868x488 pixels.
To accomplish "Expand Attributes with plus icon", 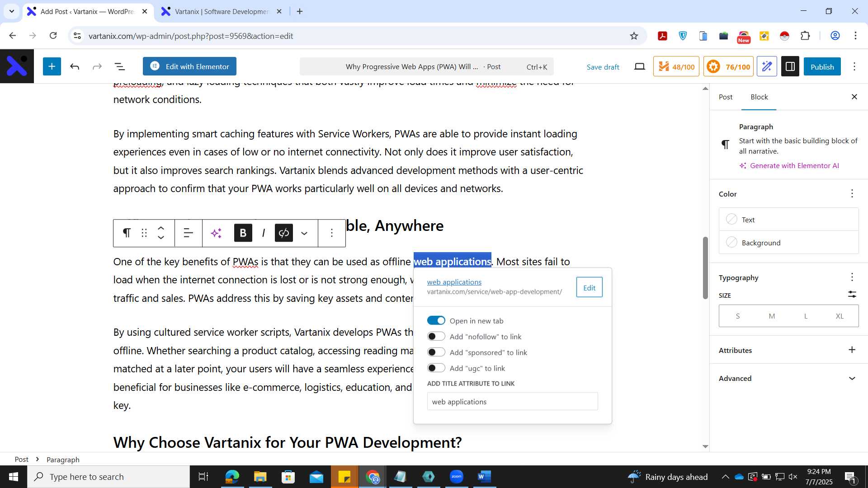I will 852,350.
